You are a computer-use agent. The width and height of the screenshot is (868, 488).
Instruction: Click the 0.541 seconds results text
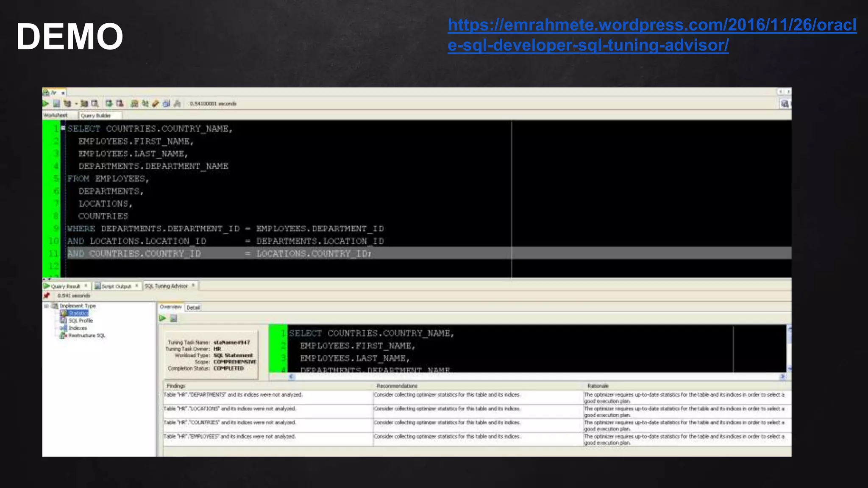click(x=74, y=296)
